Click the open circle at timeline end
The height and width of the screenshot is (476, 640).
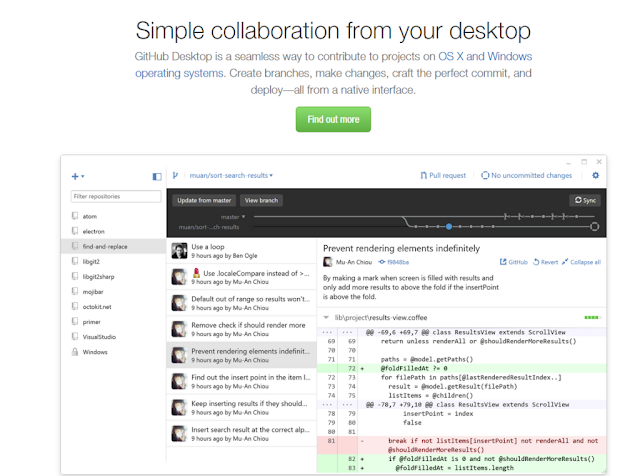click(595, 227)
